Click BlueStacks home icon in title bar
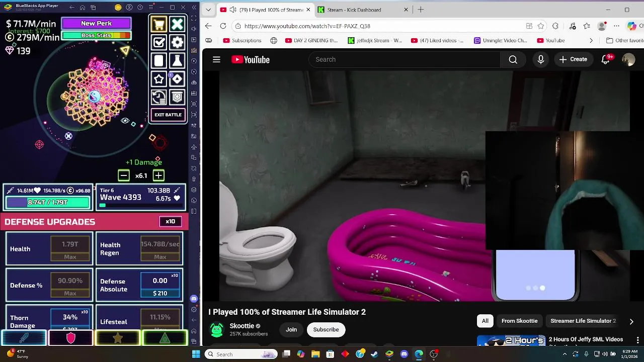Viewport: 644px width, 362px height. 83,8
